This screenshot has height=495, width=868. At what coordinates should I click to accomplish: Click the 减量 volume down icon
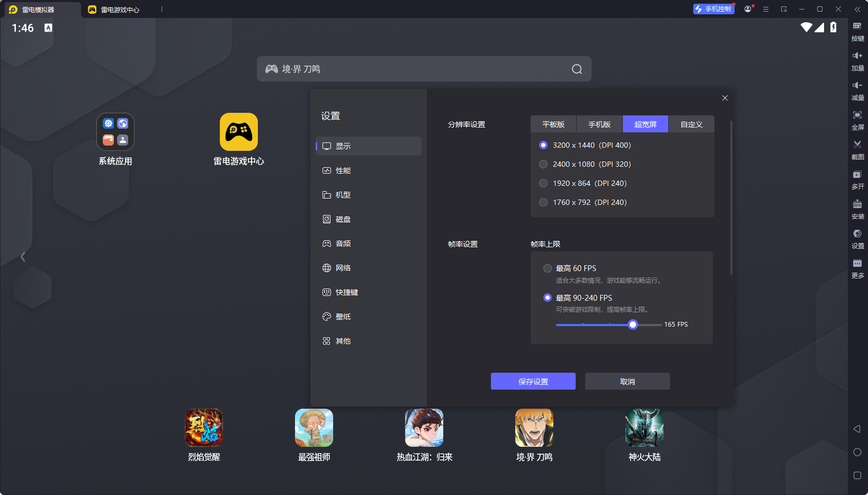click(857, 85)
